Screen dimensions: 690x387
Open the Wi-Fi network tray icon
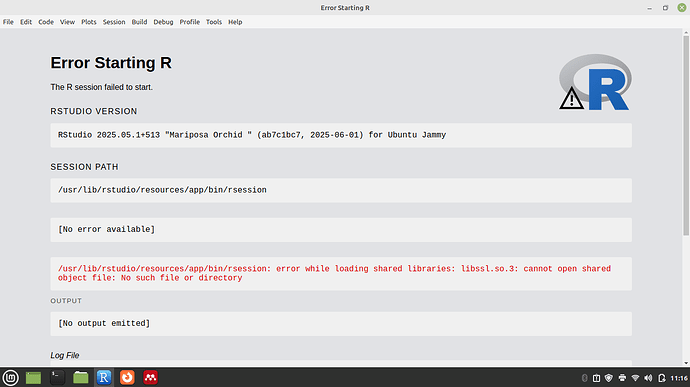[635, 378]
